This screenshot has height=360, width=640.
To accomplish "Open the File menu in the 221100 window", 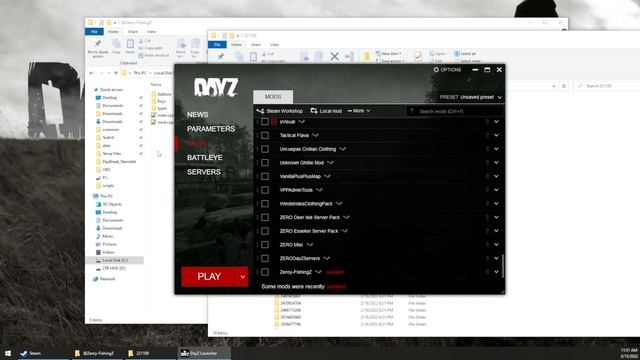I will pyautogui.click(x=218, y=44).
